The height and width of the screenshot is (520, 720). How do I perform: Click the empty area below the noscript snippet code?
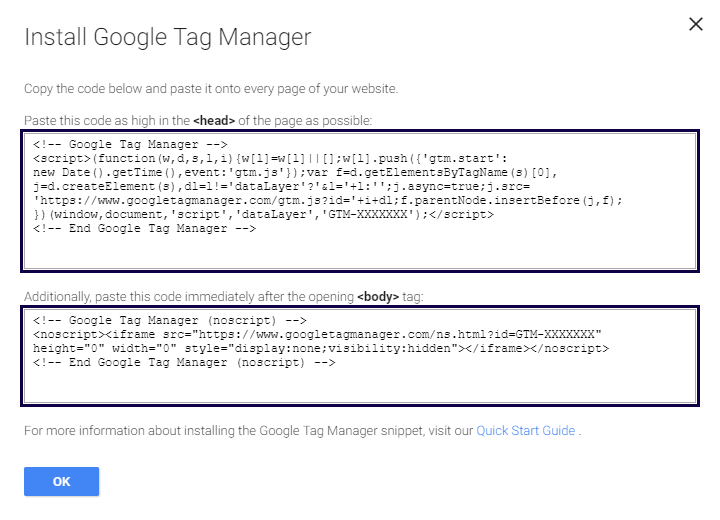coord(360,386)
